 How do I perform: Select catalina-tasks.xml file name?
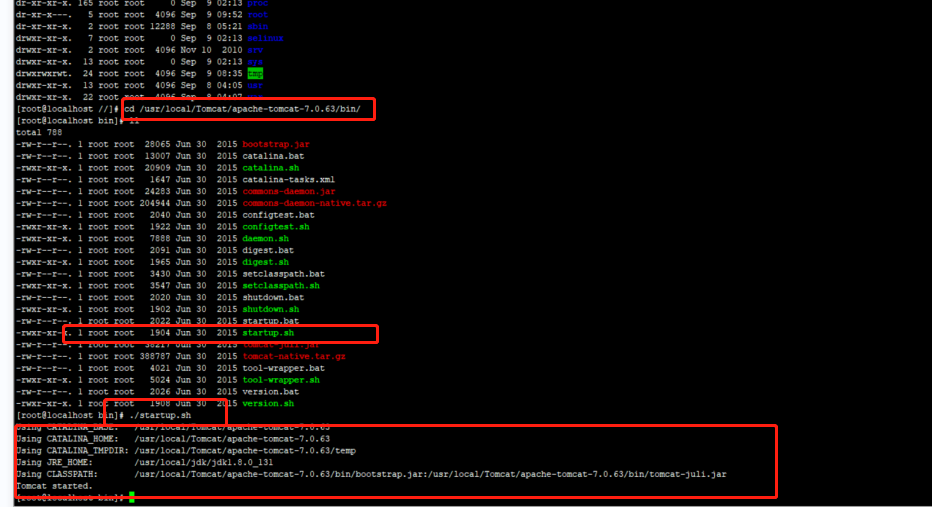pyautogui.click(x=288, y=180)
